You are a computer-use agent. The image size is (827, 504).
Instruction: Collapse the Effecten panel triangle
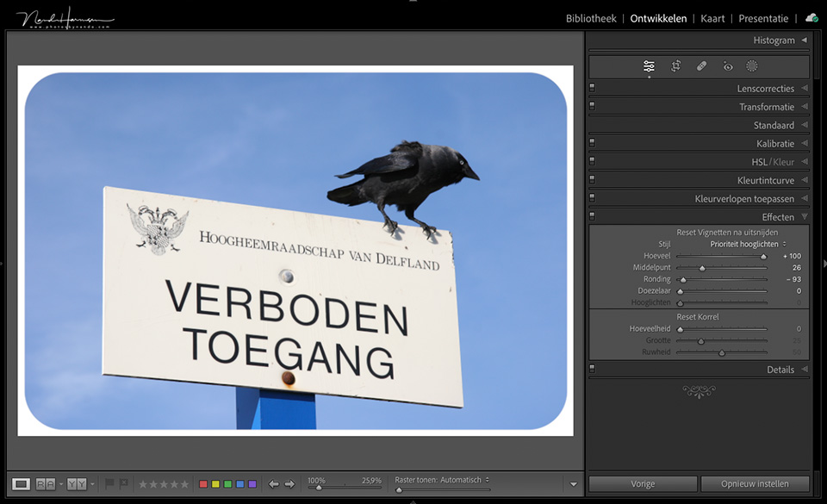pyautogui.click(x=805, y=216)
